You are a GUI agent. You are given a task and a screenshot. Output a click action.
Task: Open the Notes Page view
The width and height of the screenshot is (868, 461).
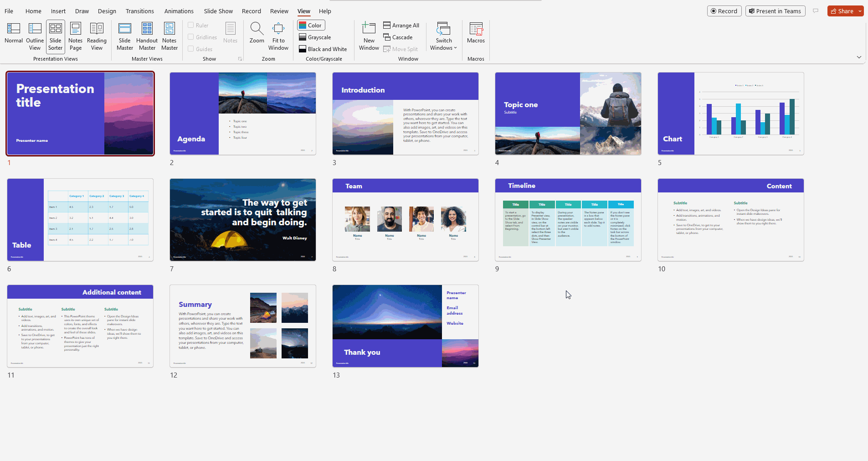75,36
